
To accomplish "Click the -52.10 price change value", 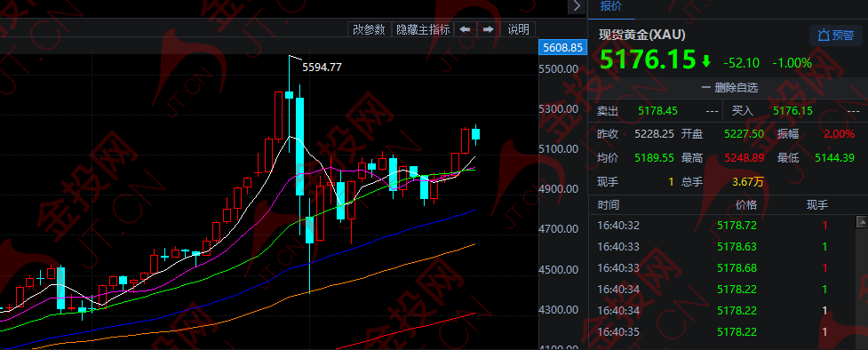I will point(741,63).
